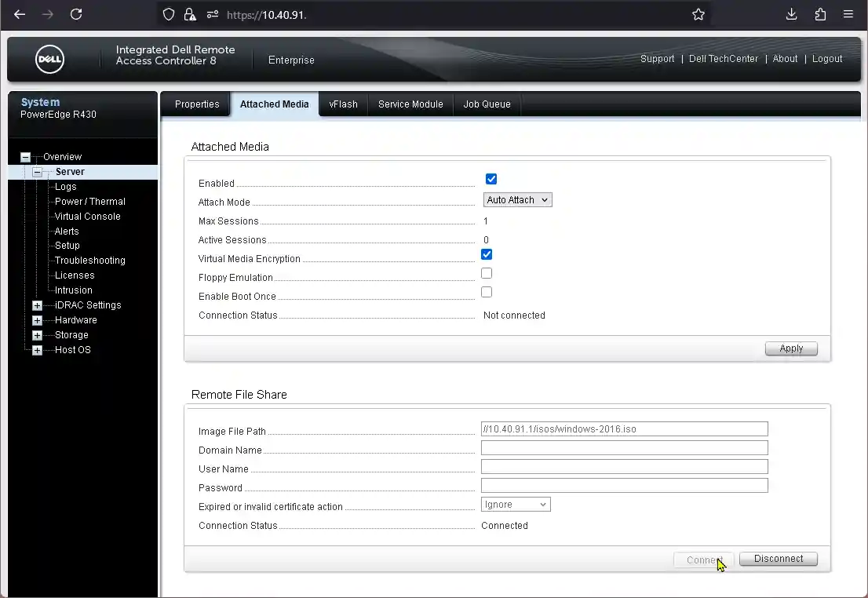Open Setup in the navigation tree
This screenshot has width=868, height=598.
pos(67,246)
